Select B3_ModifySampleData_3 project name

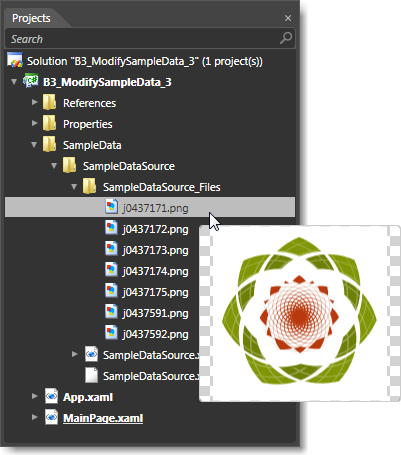point(107,82)
